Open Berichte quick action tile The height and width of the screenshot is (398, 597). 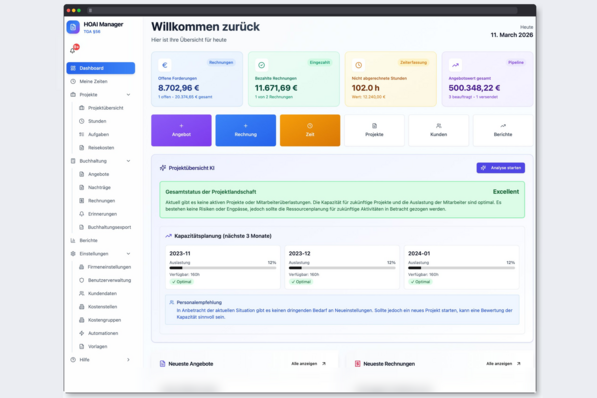click(x=503, y=130)
